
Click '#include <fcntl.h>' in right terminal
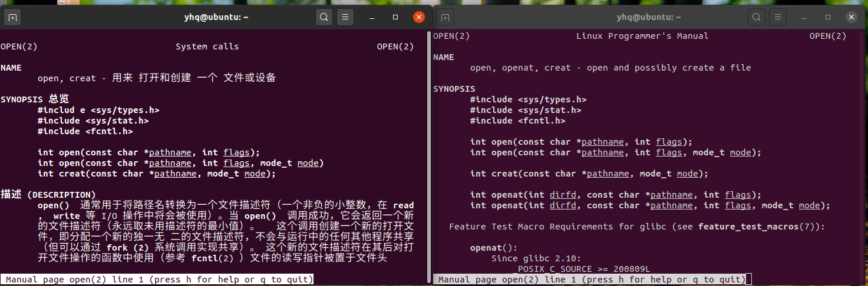pyautogui.click(x=518, y=121)
